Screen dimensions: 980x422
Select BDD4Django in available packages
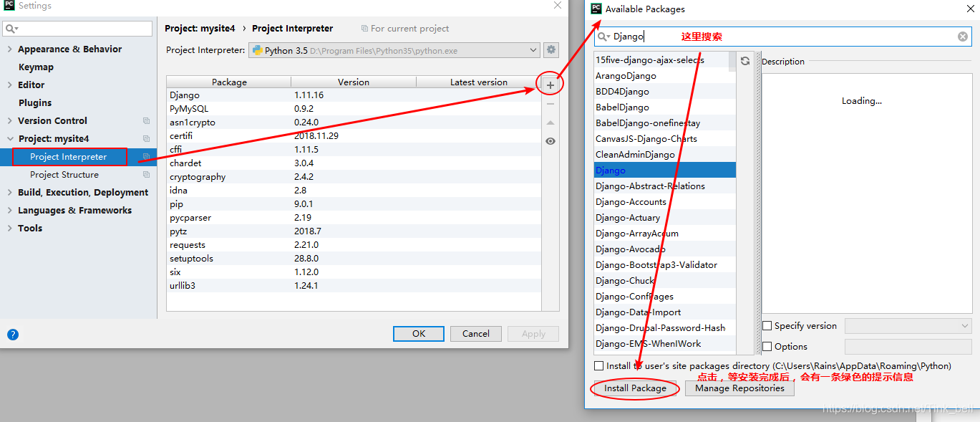click(664, 92)
